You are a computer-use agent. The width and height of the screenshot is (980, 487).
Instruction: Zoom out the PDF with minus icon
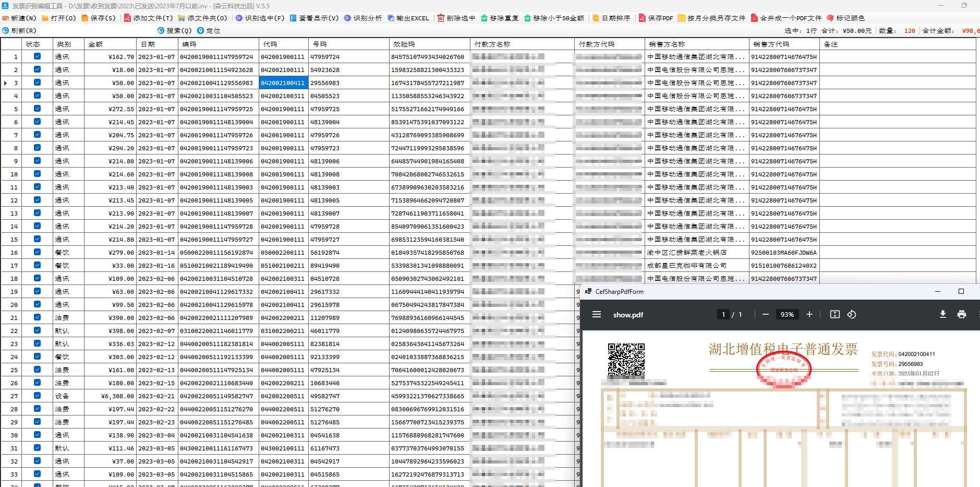tap(765, 314)
